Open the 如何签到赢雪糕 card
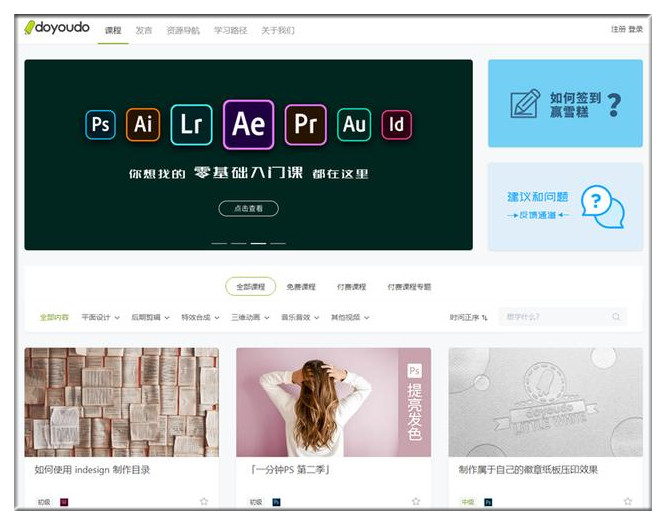This screenshot has width=666, height=525. pyautogui.click(x=565, y=103)
